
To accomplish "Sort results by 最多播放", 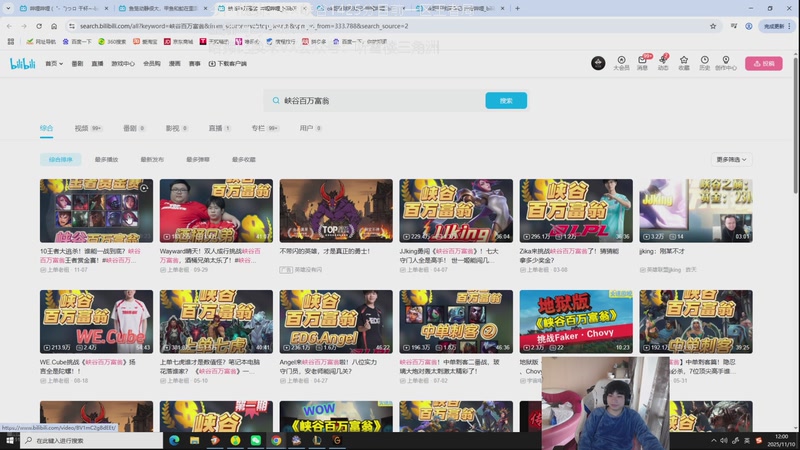I will [107, 160].
